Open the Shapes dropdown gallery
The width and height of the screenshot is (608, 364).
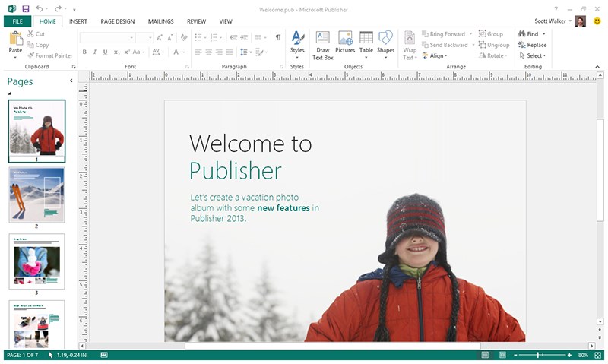click(386, 44)
